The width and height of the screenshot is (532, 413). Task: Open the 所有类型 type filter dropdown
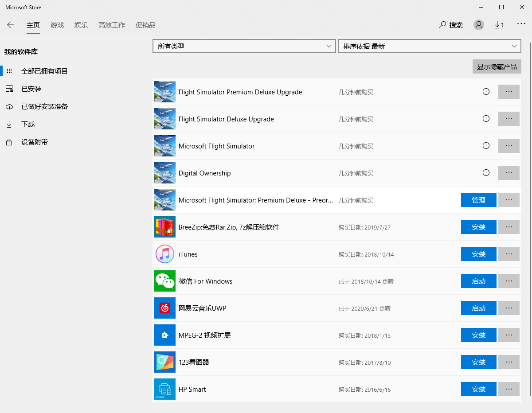[244, 46]
